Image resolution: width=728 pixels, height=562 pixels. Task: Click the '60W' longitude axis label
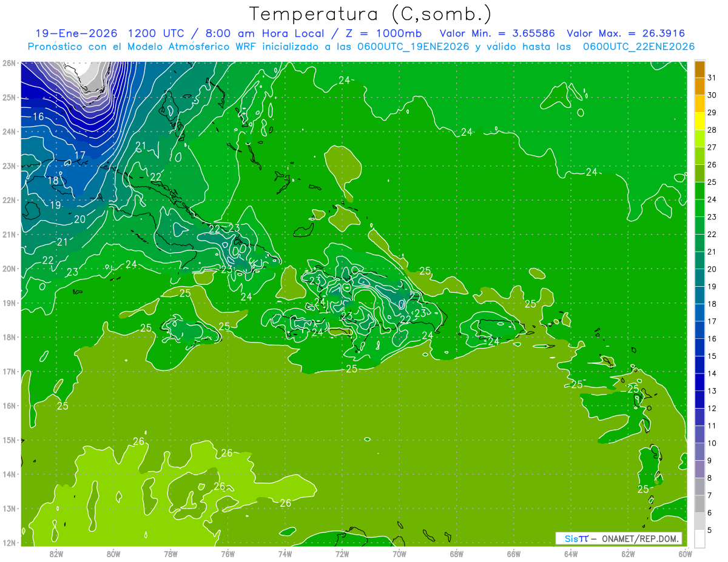click(686, 554)
